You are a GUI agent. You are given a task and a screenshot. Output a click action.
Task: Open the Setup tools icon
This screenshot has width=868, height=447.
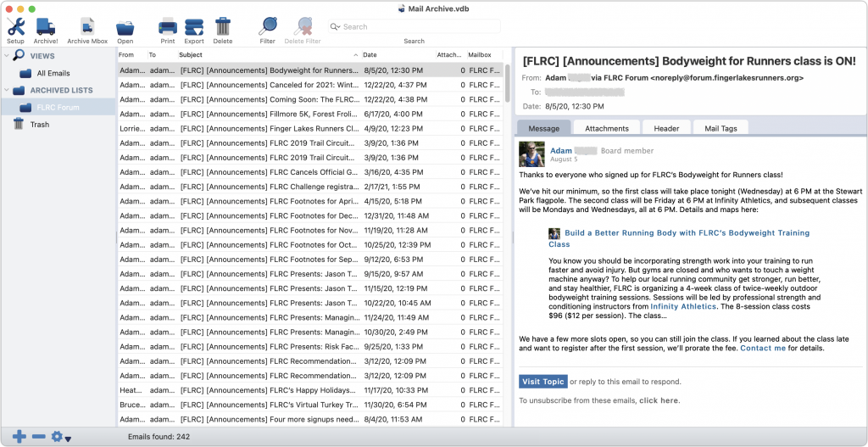coord(15,26)
